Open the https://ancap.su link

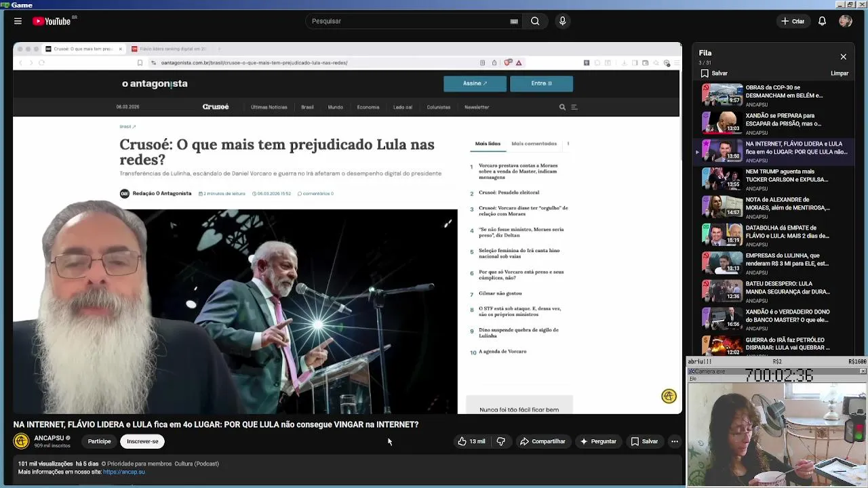[x=124, y=472]
